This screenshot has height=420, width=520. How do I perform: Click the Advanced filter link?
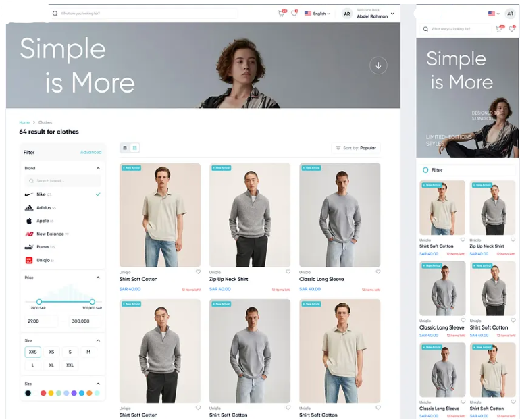[90, 153]
